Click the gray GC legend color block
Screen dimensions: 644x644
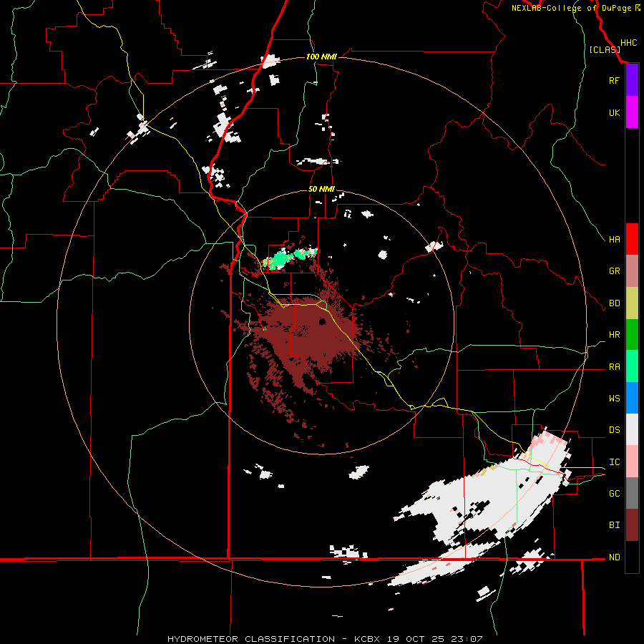632,493
